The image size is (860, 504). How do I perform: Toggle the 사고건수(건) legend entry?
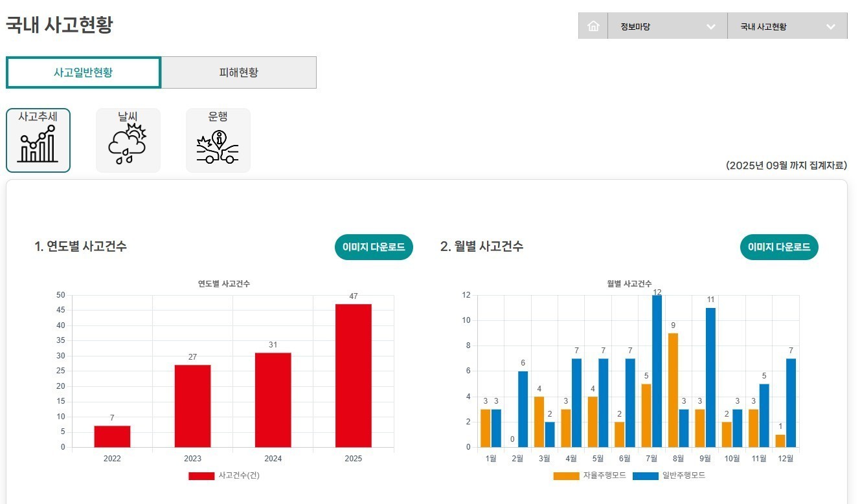click(239, 476)
